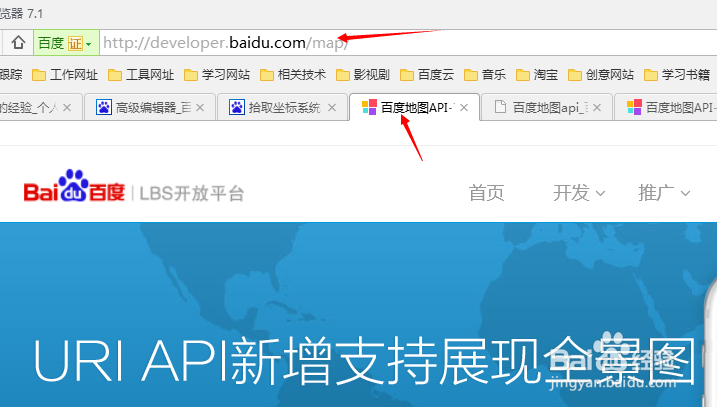Focus the address bar with developer.baidu.com/map
The image size is (717, 407).
coord(408,43)
